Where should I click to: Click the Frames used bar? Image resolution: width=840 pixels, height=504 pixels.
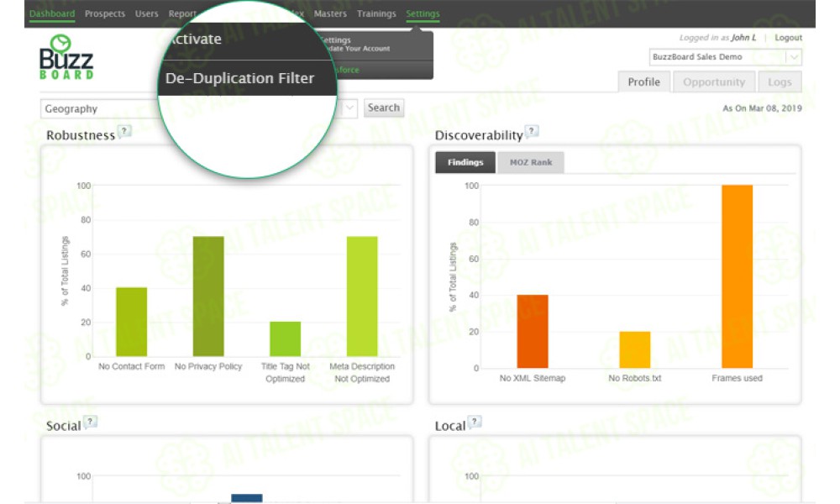738,276
